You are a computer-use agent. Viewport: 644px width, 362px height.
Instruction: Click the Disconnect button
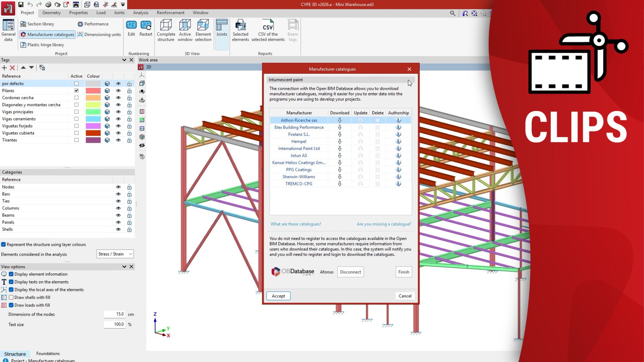[350, 272]
